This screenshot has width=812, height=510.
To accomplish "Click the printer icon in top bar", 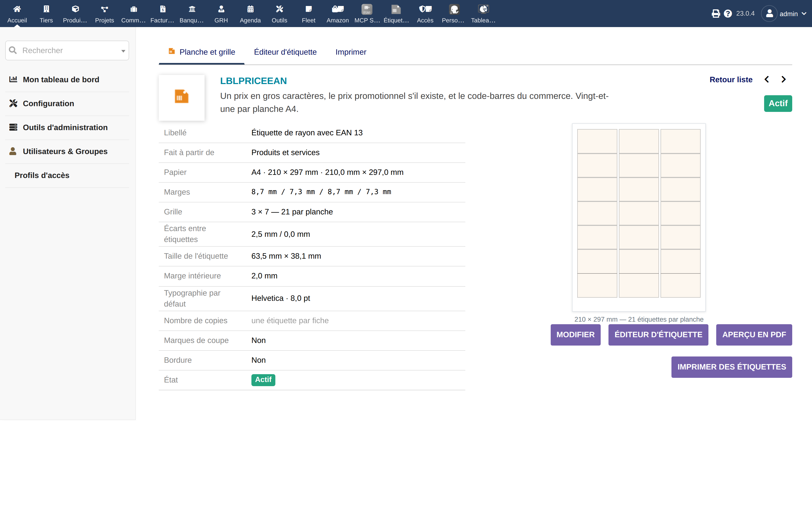I will 715,14.
